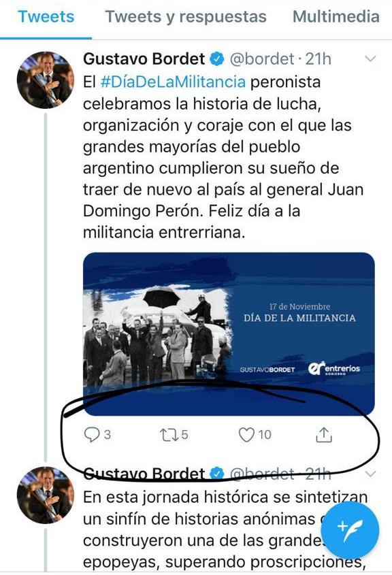This screenshot has width=392, height=575.
Task: Retweet the Día de la Militancia tweet
Action: pyautogui.click(x=169, y=435)
